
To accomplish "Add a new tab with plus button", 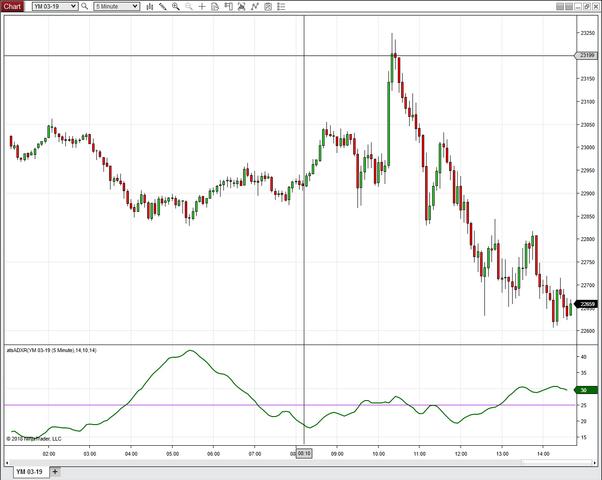I will pyautogui.click(x=55, y=471).
